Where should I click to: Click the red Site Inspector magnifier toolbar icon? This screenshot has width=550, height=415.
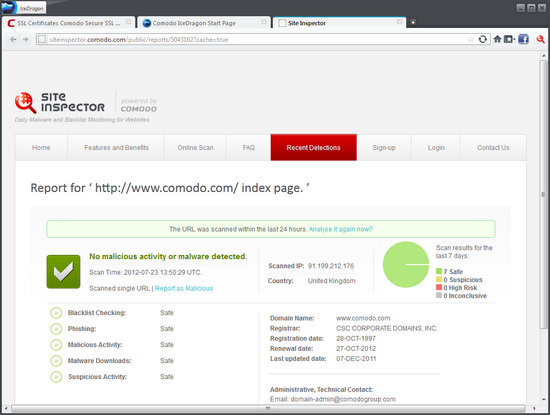(541, 39)
